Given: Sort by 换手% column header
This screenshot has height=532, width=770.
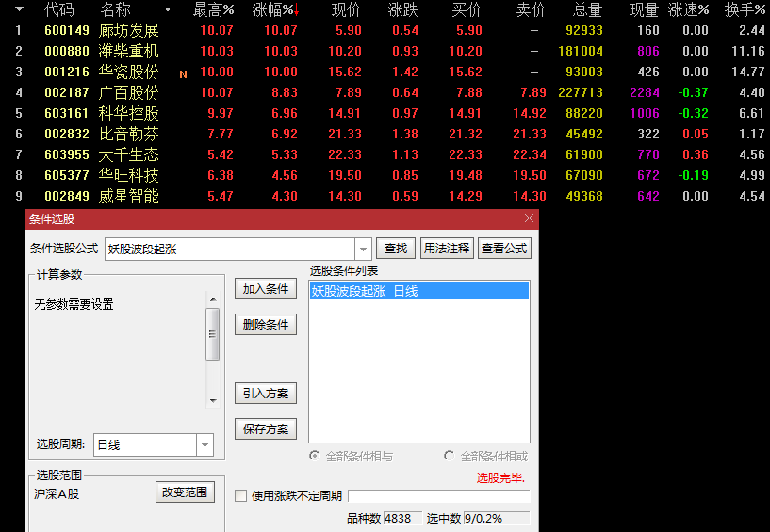Looking at the screenshot, I should pos(745,9).
